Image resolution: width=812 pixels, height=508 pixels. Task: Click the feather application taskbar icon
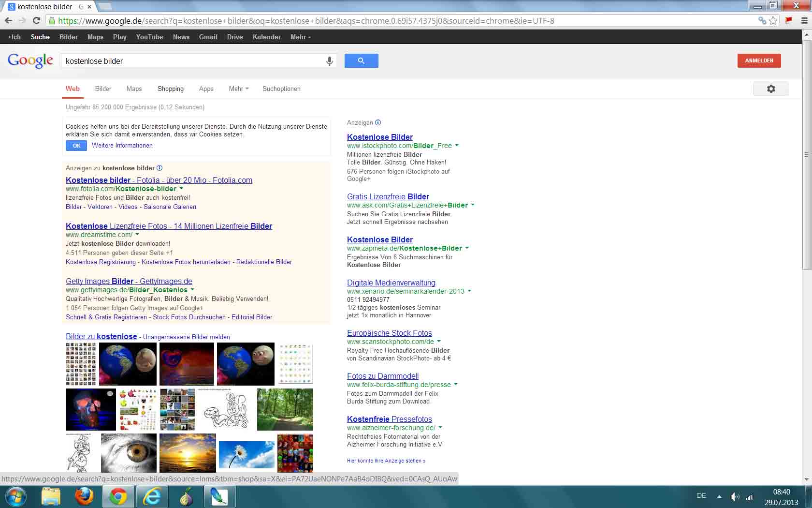tap(219, 497)
